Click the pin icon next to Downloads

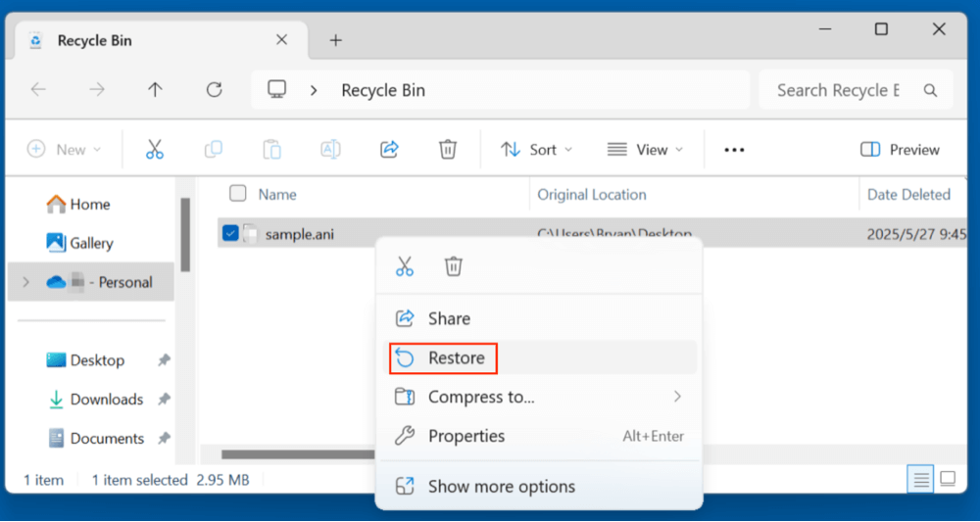pyautogui.click(x=164, y=399)
